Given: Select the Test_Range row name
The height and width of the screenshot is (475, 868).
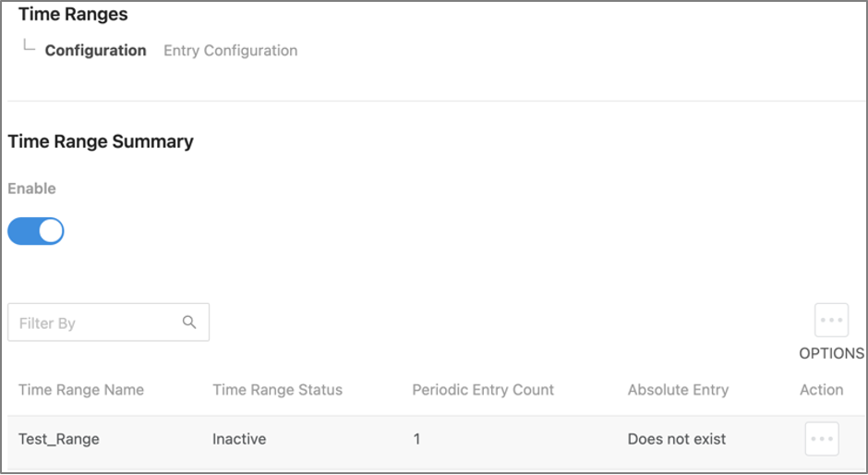Looking at the screenshot, I should point(59,439).
